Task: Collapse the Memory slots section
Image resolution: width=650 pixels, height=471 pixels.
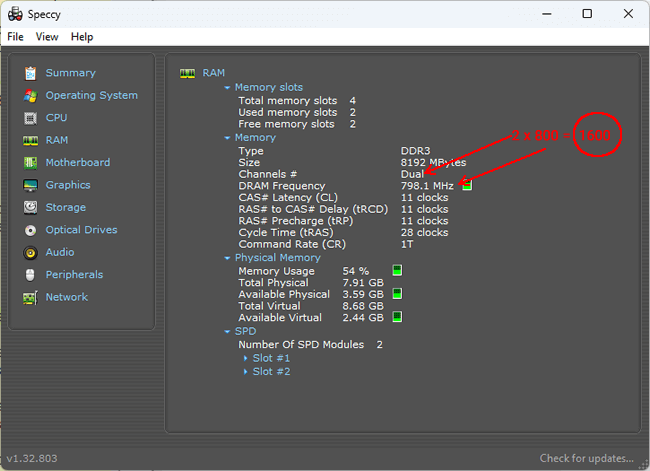Action: point(227,88)
